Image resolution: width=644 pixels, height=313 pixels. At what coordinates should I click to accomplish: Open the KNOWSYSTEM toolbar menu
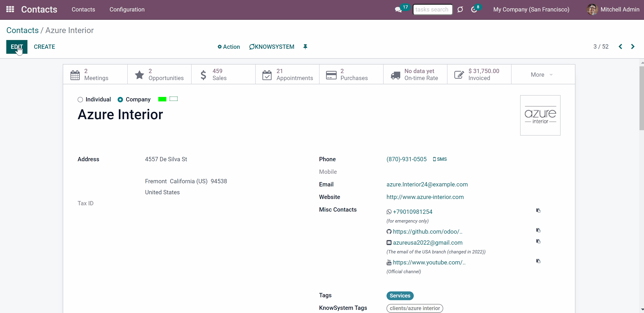(x=271, y=47)
